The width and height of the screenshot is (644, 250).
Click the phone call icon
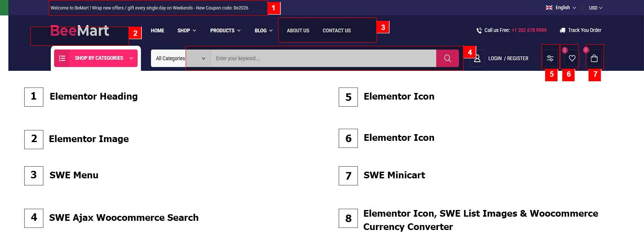(x=479, y=30)
